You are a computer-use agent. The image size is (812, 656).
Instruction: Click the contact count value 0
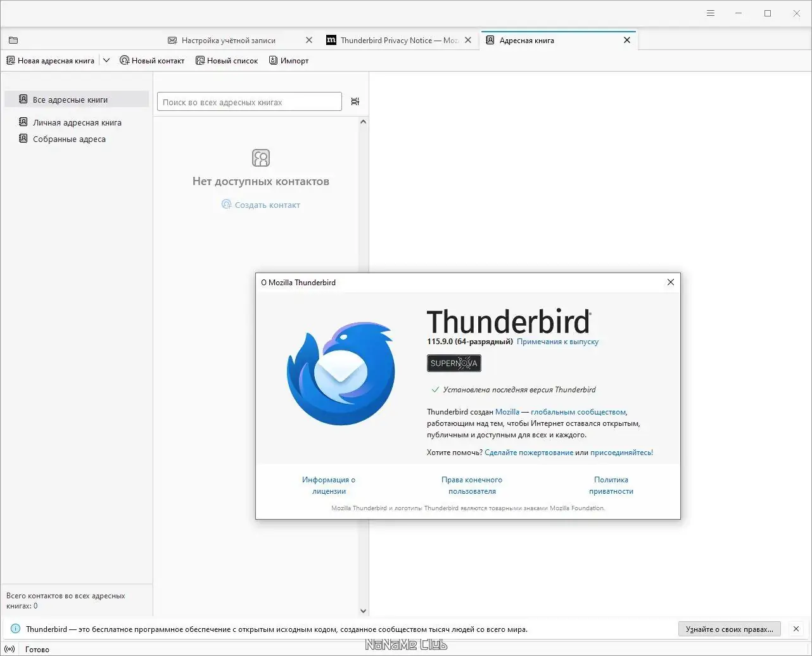coord(35,606)
